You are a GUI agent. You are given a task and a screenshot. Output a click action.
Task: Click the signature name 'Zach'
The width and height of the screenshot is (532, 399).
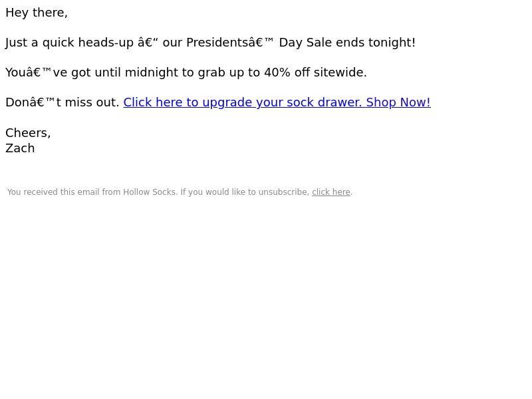coord(20,148)
